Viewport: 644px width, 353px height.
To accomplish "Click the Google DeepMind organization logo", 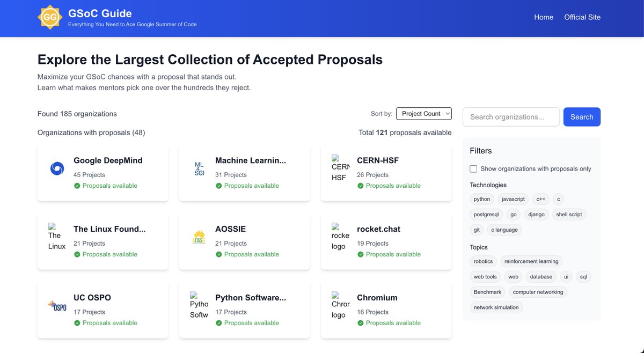I will (x=55, y=168).
